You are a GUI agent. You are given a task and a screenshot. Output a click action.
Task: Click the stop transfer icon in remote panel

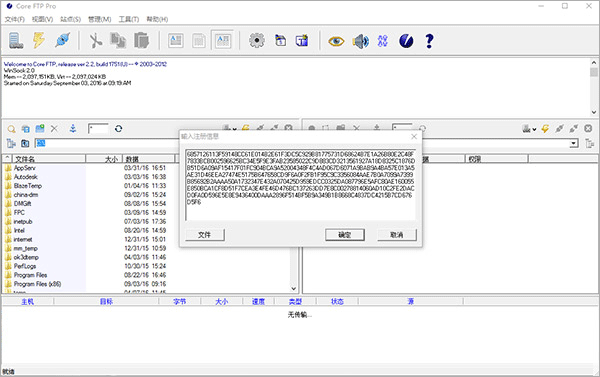[588, 129]
